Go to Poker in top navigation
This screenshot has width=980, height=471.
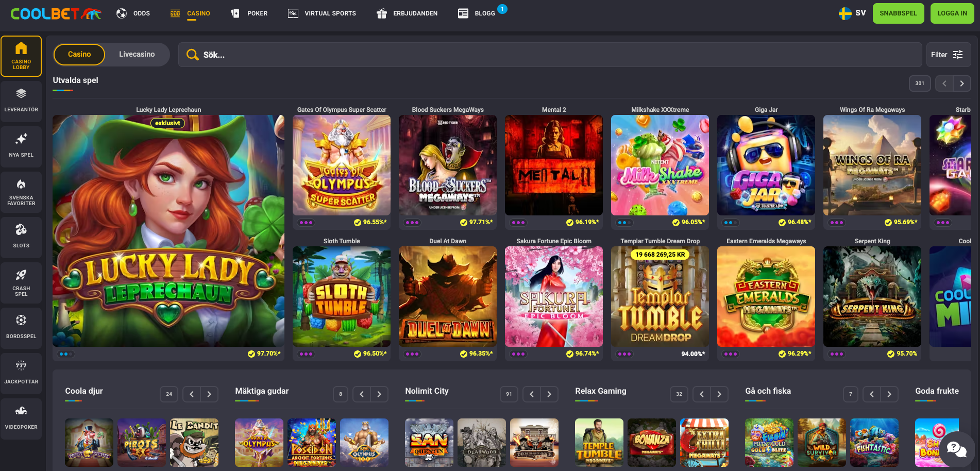(249, 13)
